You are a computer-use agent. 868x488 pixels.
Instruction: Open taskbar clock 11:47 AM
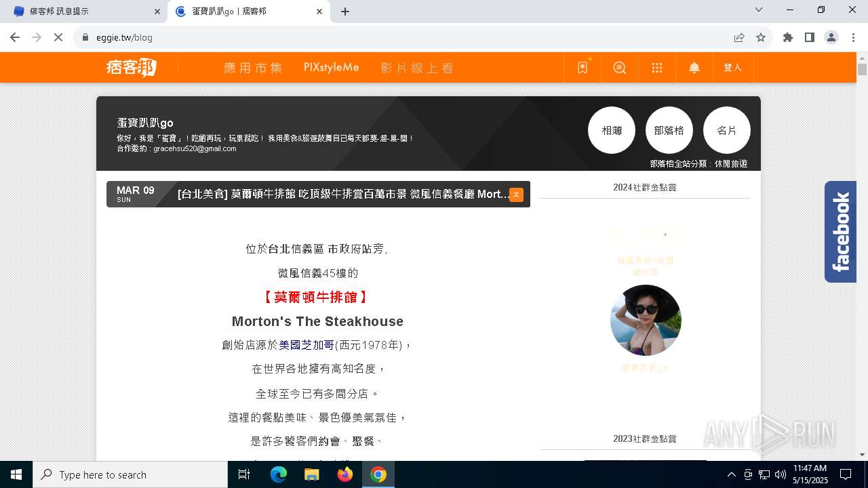click(810, 474)
